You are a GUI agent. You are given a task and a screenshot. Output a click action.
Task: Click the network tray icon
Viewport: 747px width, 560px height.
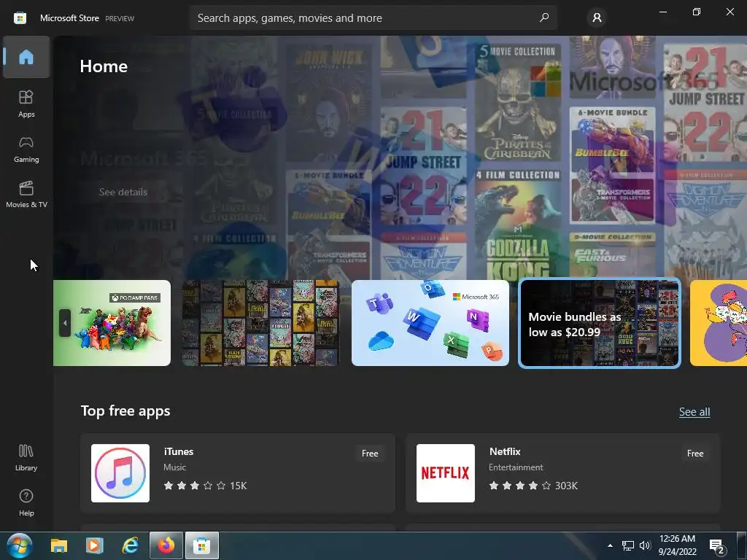(628, 545)
